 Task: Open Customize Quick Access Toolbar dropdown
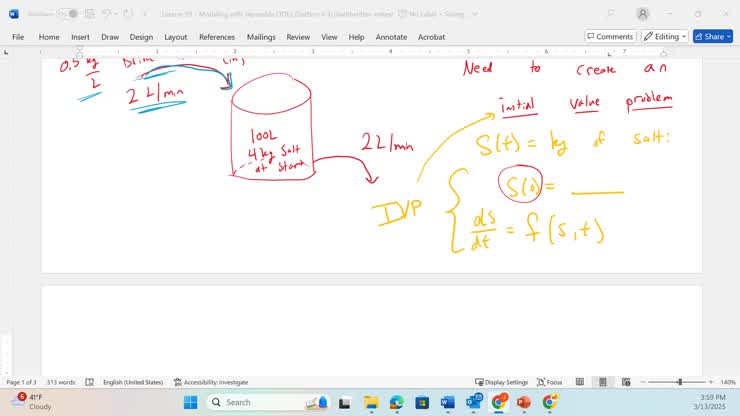145,14
